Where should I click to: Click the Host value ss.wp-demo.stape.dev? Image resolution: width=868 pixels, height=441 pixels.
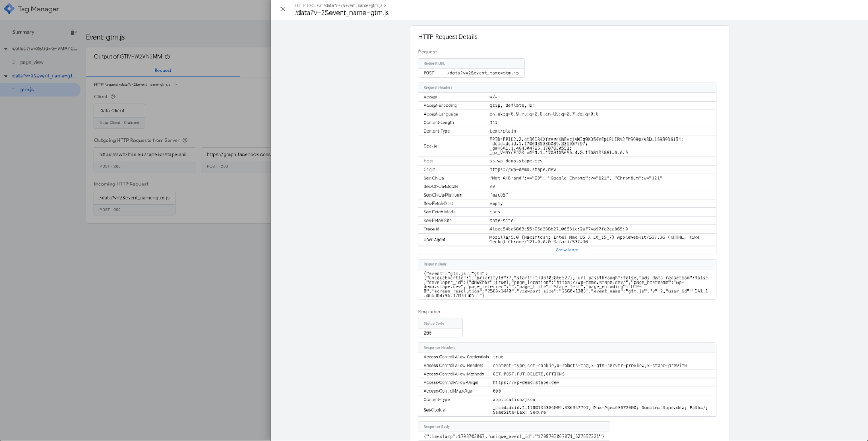[x=516, y=161]
